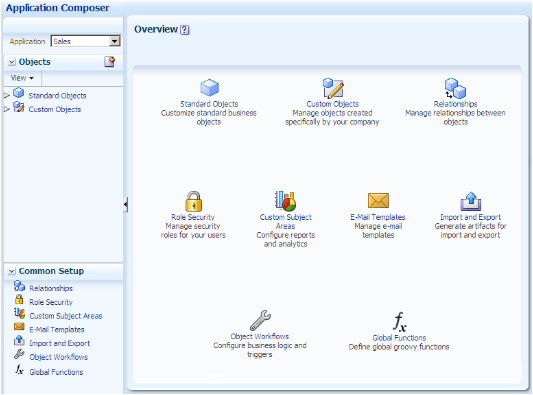Collapse the Objects panel section
Screen dimensions: 533x395
click(12, 62)
